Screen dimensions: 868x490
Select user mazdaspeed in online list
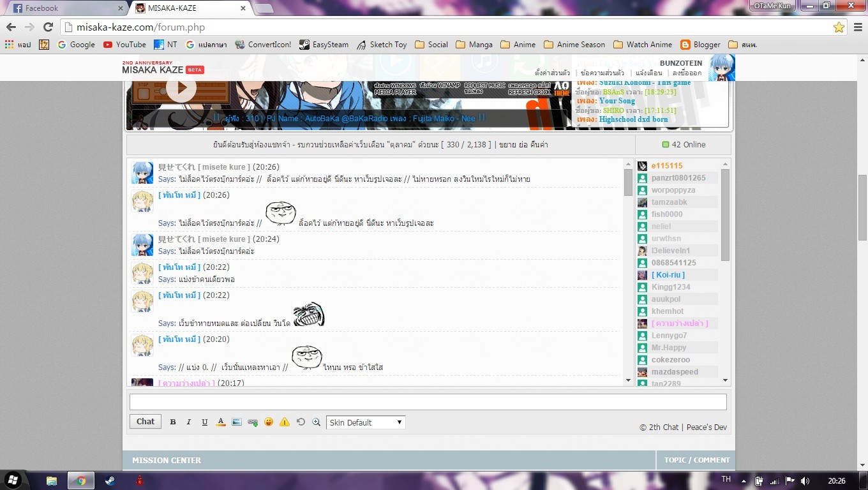675,372
